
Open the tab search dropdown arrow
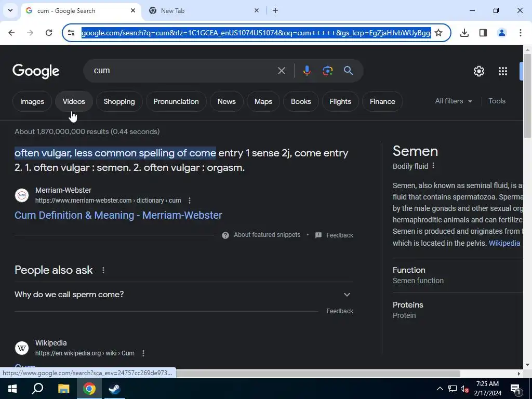pos(10,10)
